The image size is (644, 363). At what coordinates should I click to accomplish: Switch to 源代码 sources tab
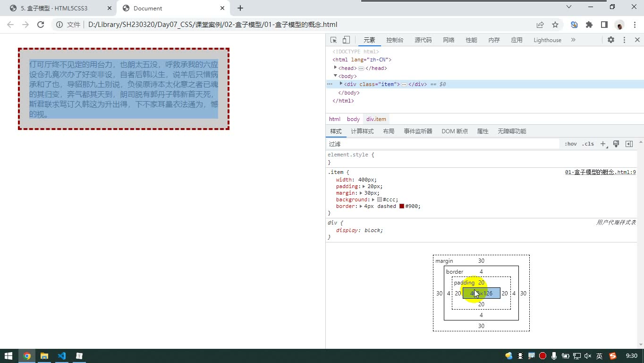click(x=423, y=40)
